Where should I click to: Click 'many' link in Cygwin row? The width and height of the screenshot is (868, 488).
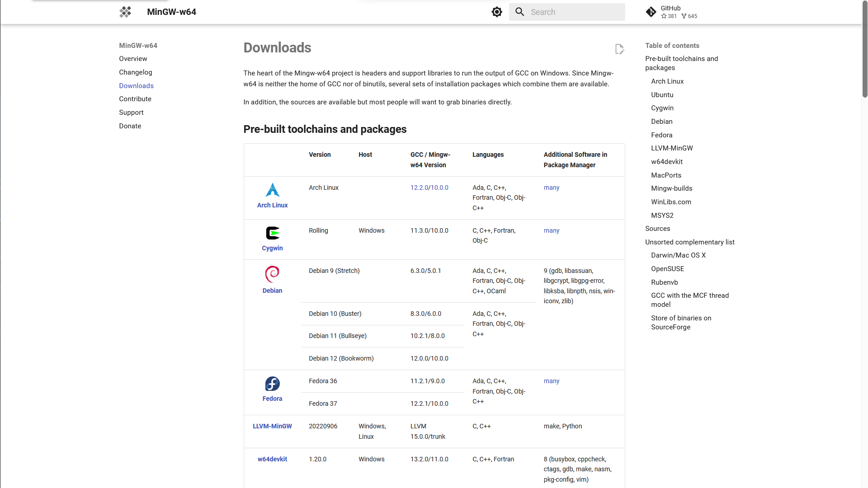click(x=552, y=230)
